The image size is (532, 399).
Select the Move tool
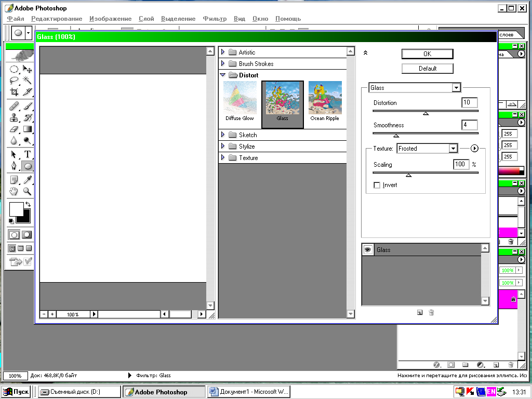27,69
